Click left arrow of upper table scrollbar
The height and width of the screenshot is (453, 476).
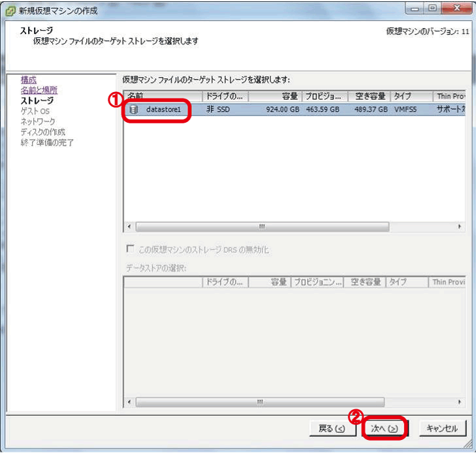(x=130, y=226)
